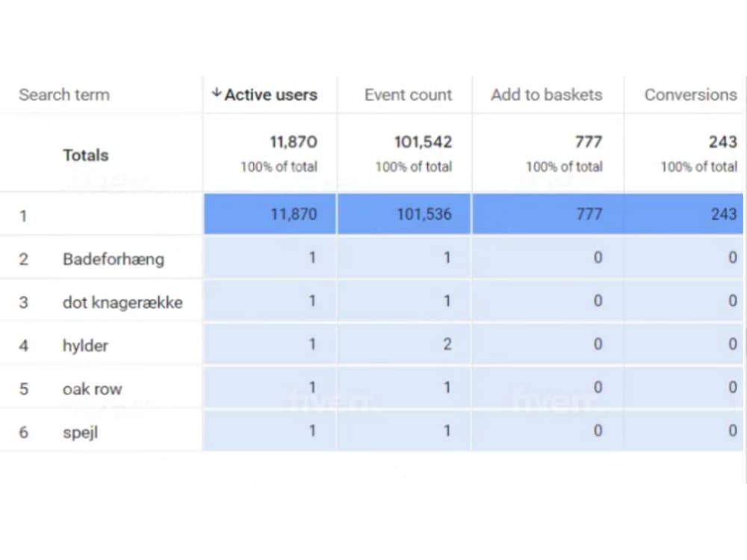This screenshot has height=560, width=747.
Task: Open the spejl search term entry
Action: (x=79, y=432)
